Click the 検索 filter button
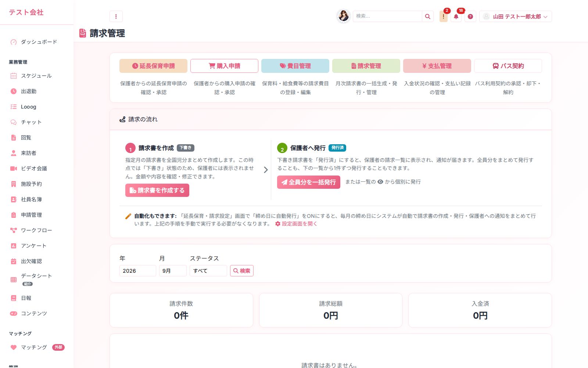588x368 pixels. pos(242,271)
